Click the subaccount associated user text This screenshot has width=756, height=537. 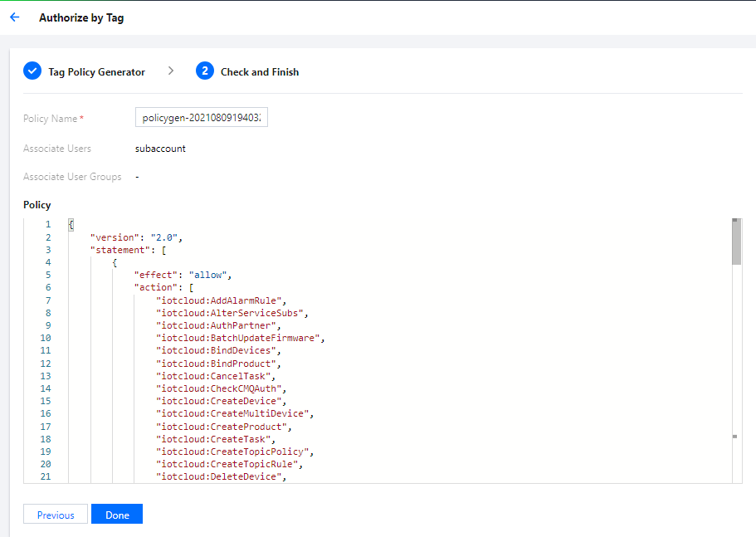point(160,149)
